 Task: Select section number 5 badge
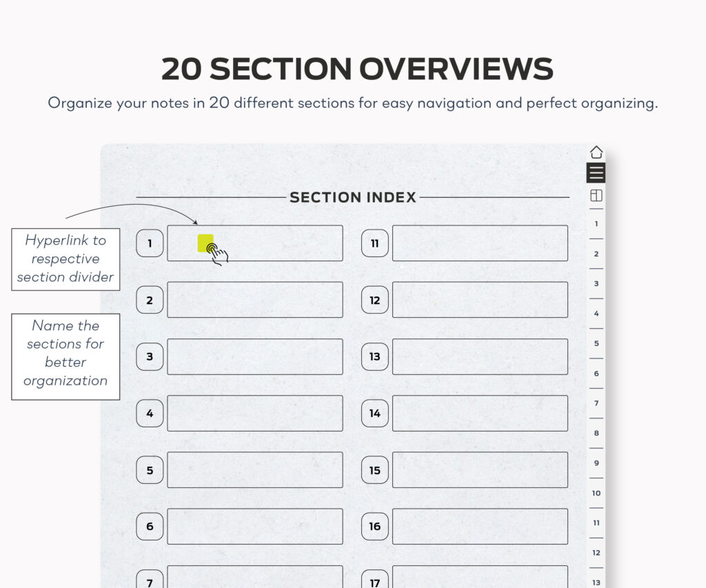tap(150, 470)
